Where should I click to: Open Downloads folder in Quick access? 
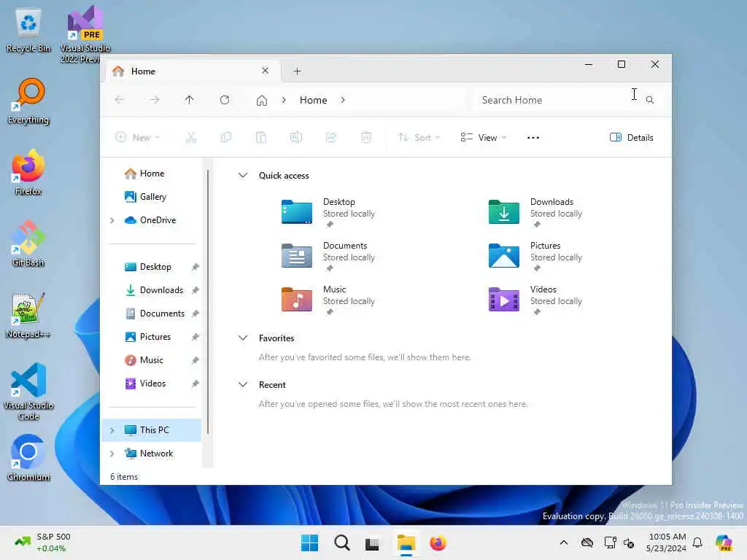(x=536, y=212)
